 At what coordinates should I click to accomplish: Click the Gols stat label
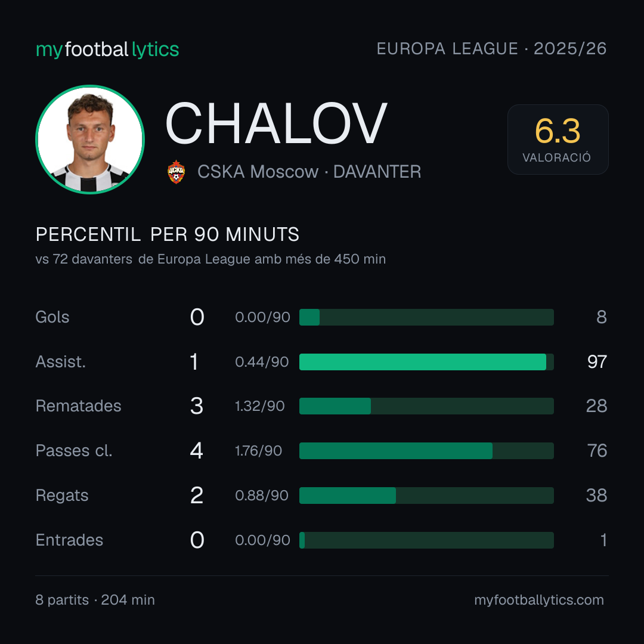coord(52,317)
